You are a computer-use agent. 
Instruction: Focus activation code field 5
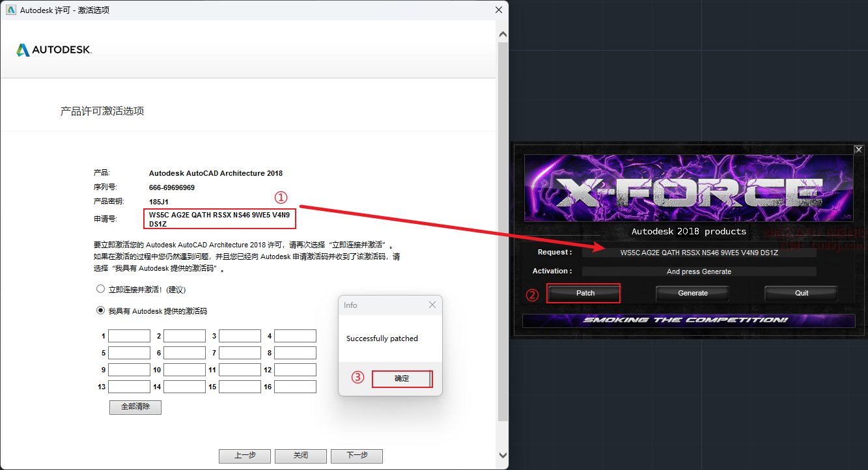click(x=129, y=353)
